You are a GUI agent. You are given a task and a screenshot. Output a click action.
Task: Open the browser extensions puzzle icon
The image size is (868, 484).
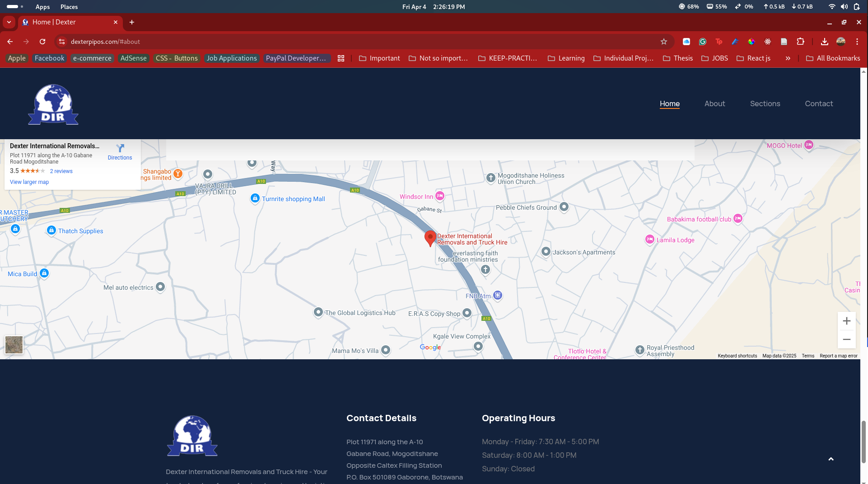(800, 42)
